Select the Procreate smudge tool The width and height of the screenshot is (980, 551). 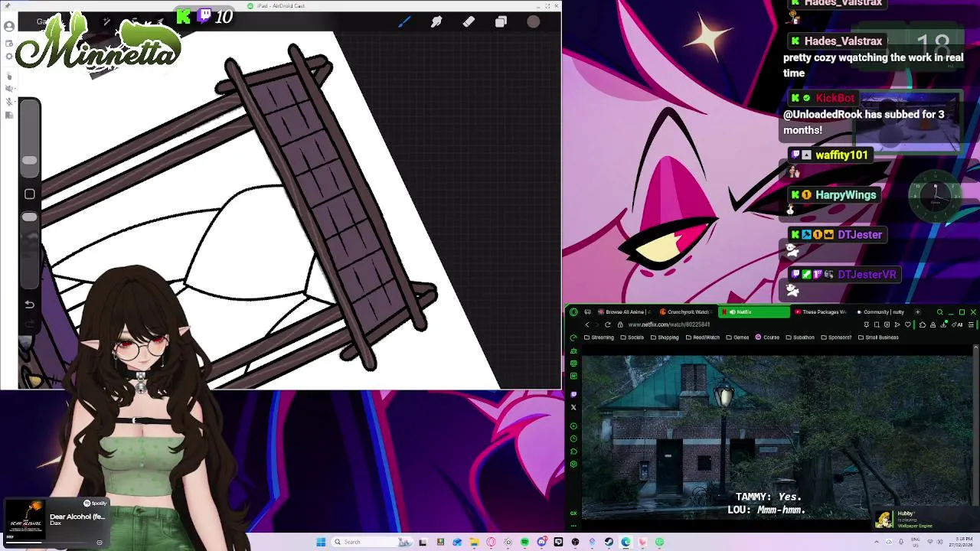pyautogui.click(x=436, y=22)
